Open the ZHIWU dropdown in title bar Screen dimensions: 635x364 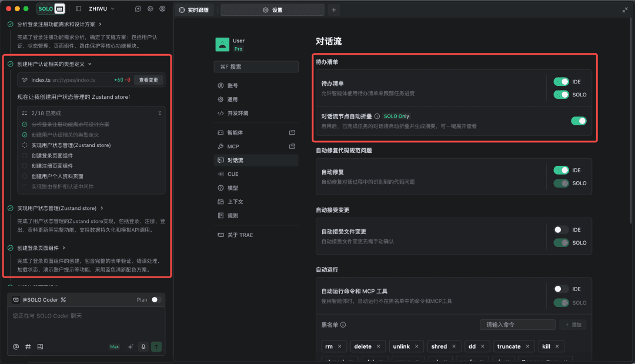click(x=97, y=8)
